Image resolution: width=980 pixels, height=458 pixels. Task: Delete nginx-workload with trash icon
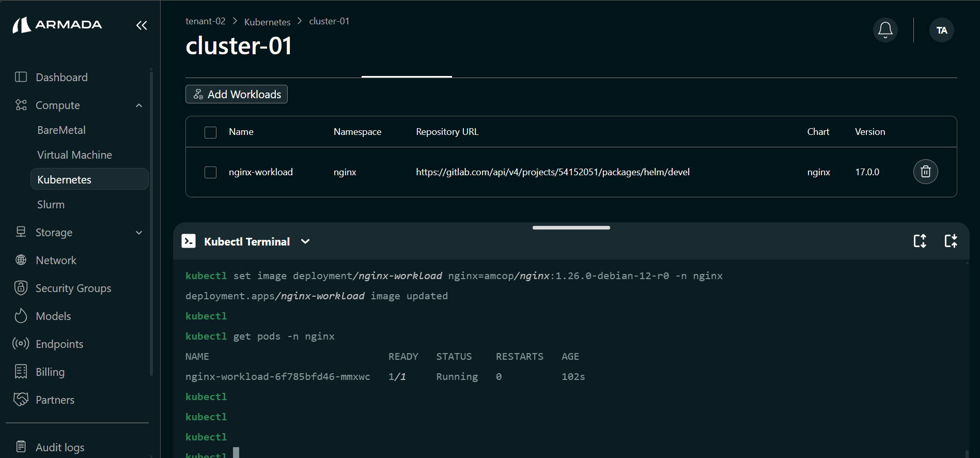click(925, 172)
